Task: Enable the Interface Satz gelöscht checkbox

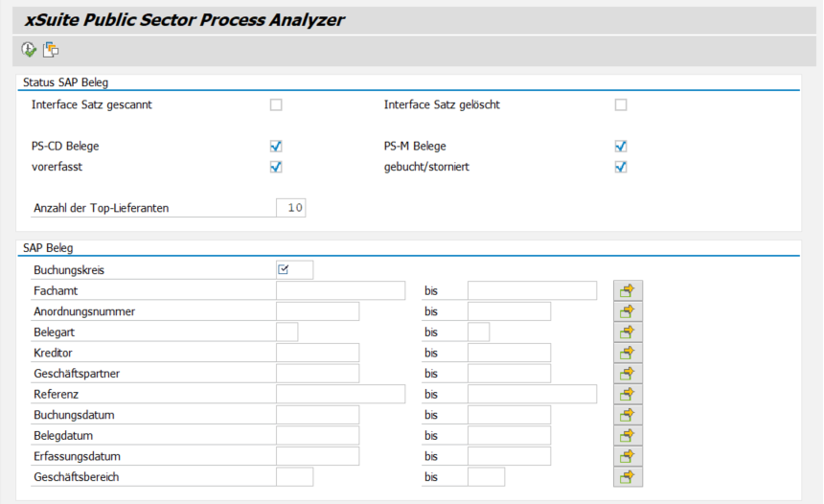Action: pos(621,104)
